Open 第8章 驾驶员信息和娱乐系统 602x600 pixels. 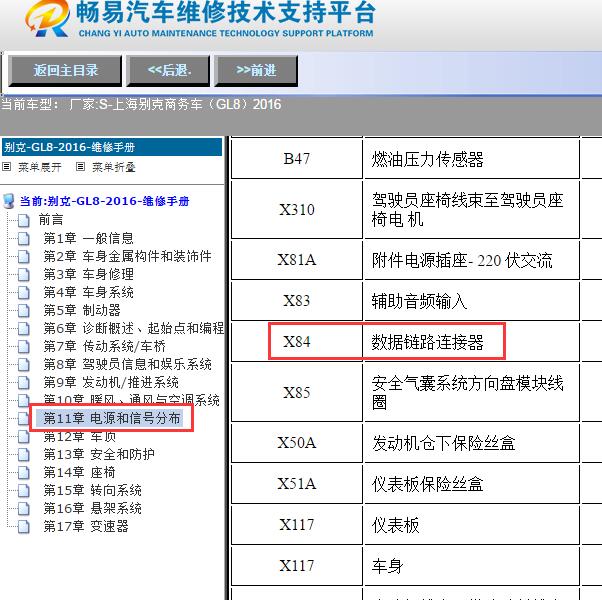pyautogui.click(x=127, y=364)
